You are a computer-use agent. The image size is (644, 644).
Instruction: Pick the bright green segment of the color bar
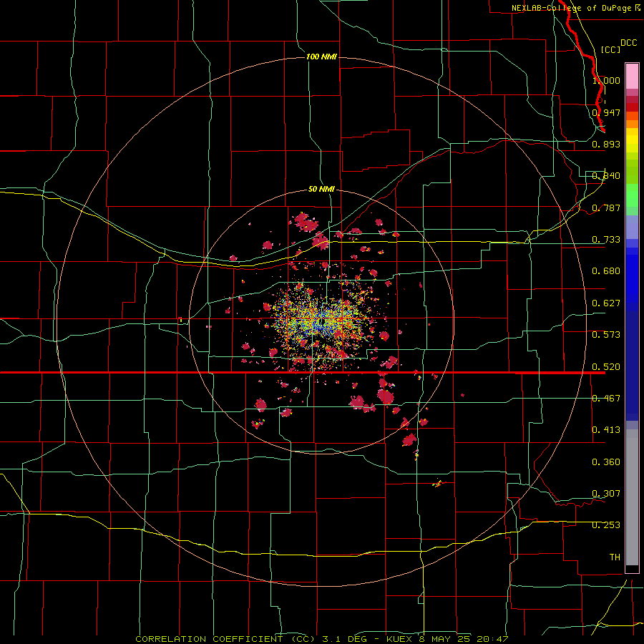click(632, 195)
